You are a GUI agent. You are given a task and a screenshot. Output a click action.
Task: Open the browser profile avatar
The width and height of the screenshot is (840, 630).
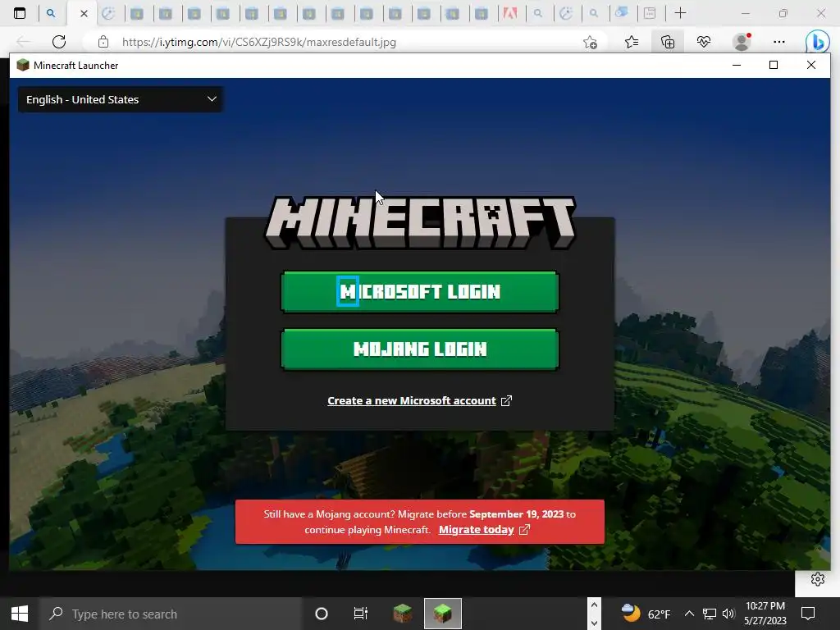(x=742, y=42)
